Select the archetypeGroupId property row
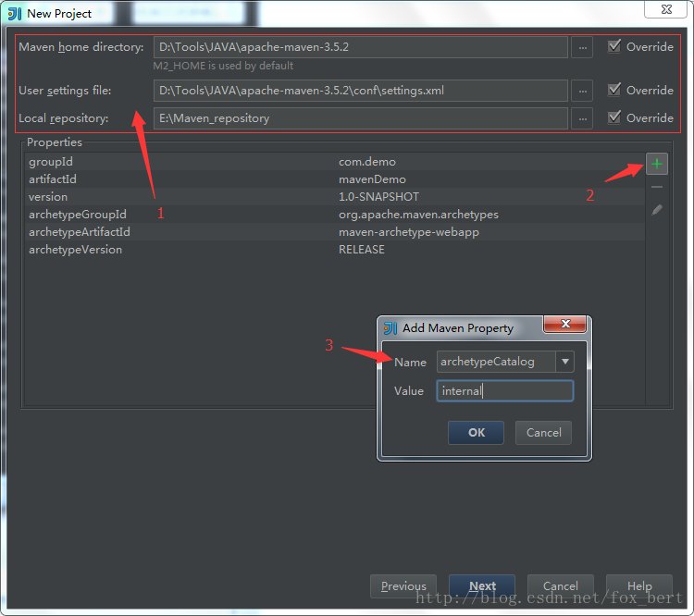The width and height of the screenshot is (694, 616). (x=335, y=215)
